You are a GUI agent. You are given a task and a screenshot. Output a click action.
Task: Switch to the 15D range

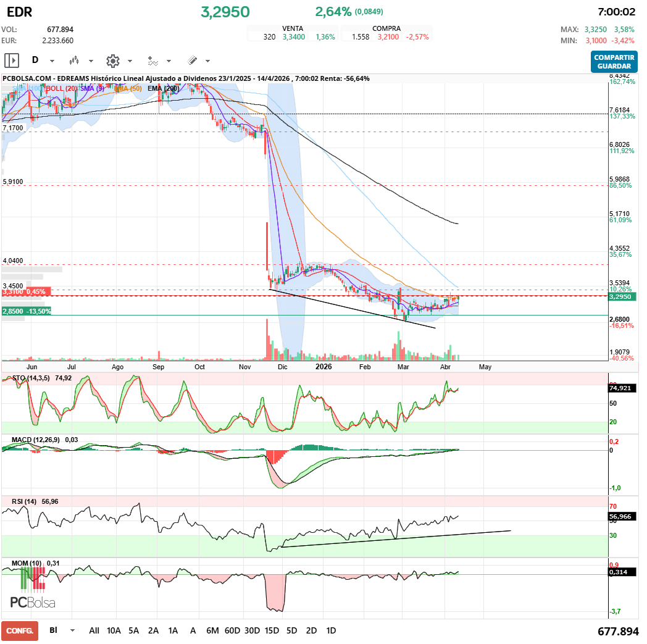tap(272, 630)
